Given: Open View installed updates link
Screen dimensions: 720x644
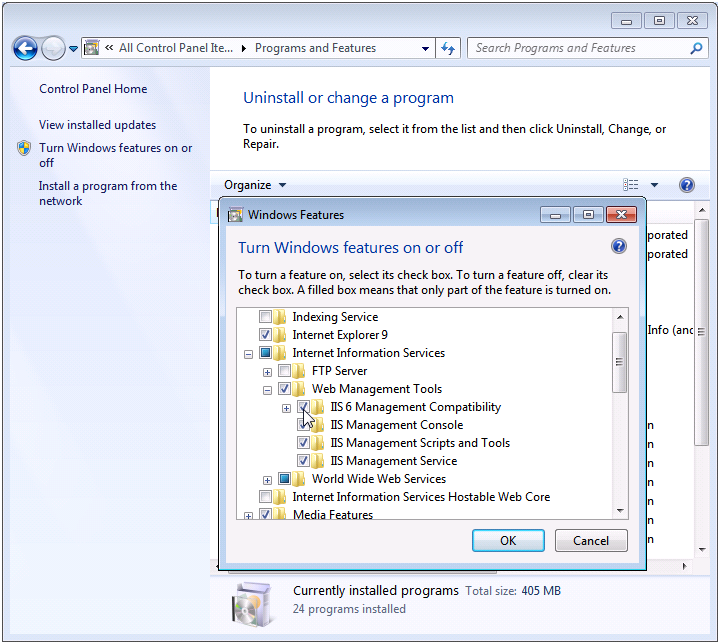Looking at the screenshot, I should 97,125.
